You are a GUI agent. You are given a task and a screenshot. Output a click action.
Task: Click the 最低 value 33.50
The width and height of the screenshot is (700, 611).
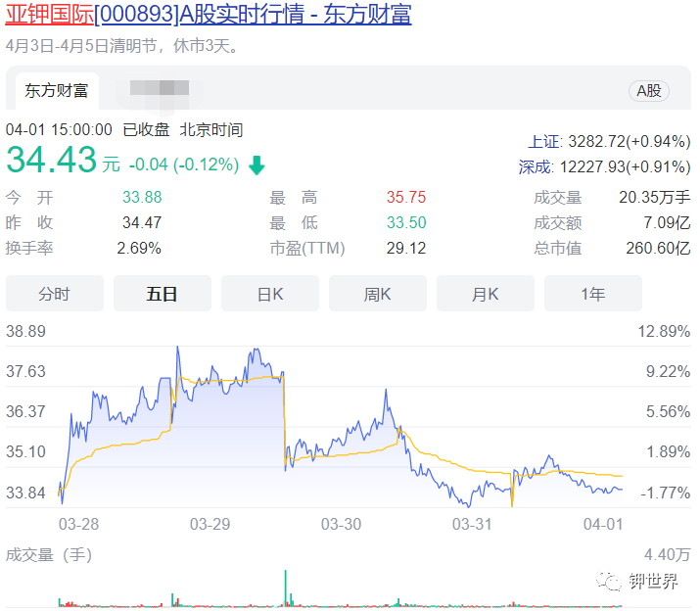[x=406, y=222]
